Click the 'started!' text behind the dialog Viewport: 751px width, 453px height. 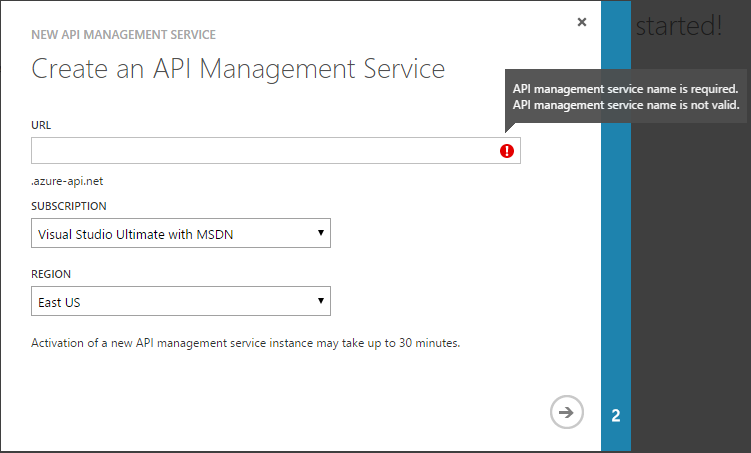pos(678,27)
